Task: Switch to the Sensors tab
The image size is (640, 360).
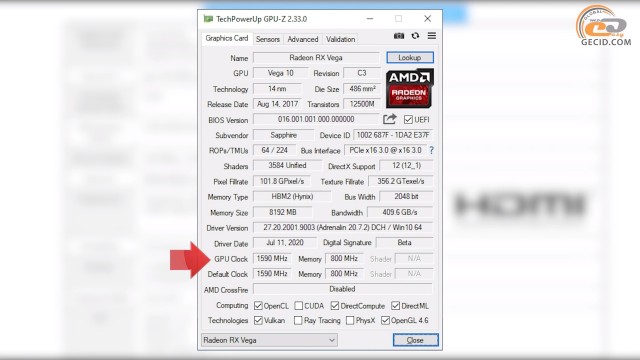Action: [268, 39]
